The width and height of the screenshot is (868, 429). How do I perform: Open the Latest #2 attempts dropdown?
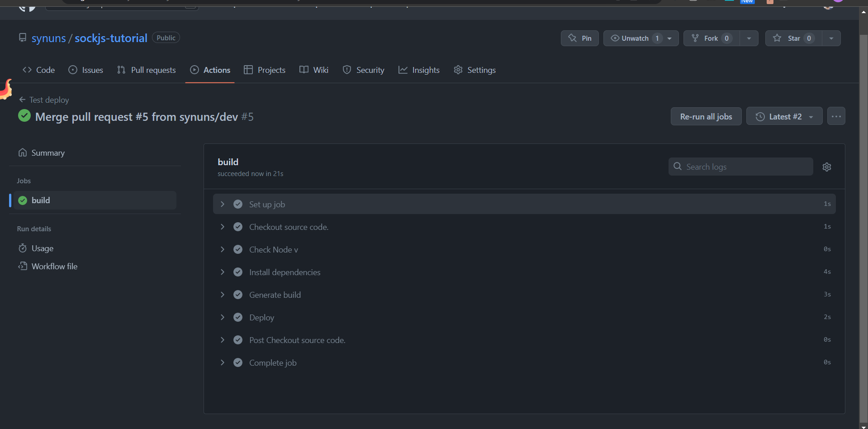784,116
